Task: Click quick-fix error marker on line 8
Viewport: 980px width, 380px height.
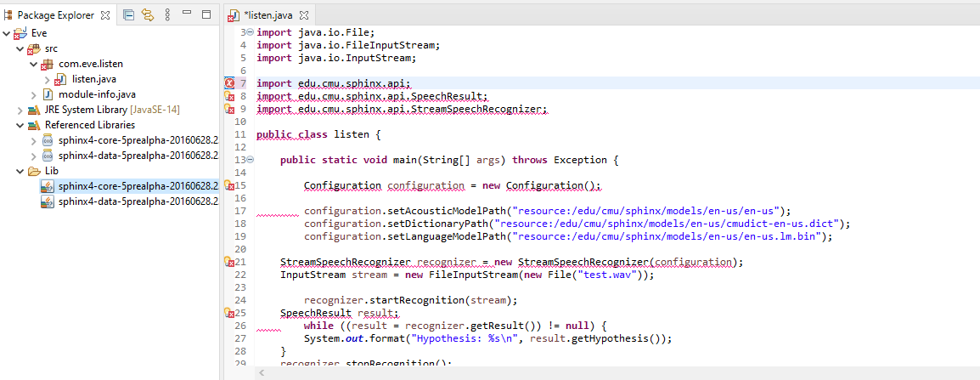Action: [228, 96]
